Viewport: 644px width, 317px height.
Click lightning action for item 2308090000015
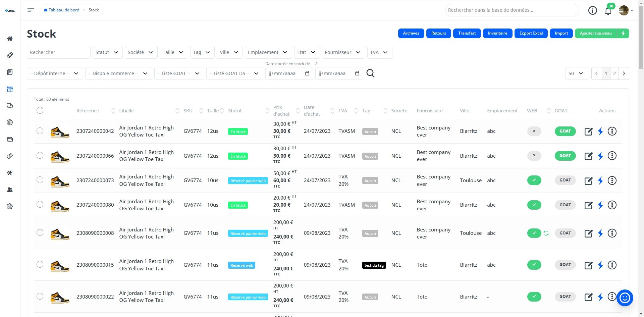[x=600, y=265]
